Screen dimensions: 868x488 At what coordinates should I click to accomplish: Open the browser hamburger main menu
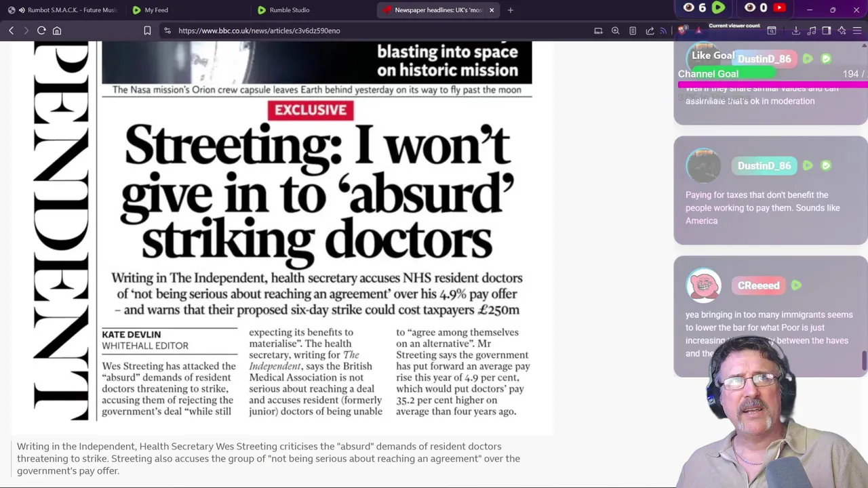857,30
